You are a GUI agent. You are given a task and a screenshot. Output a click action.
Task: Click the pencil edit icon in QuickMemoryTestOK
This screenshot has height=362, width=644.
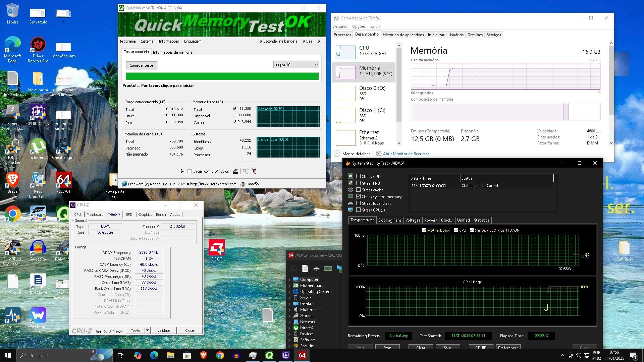pyautogui.click(x=235, y=171)
